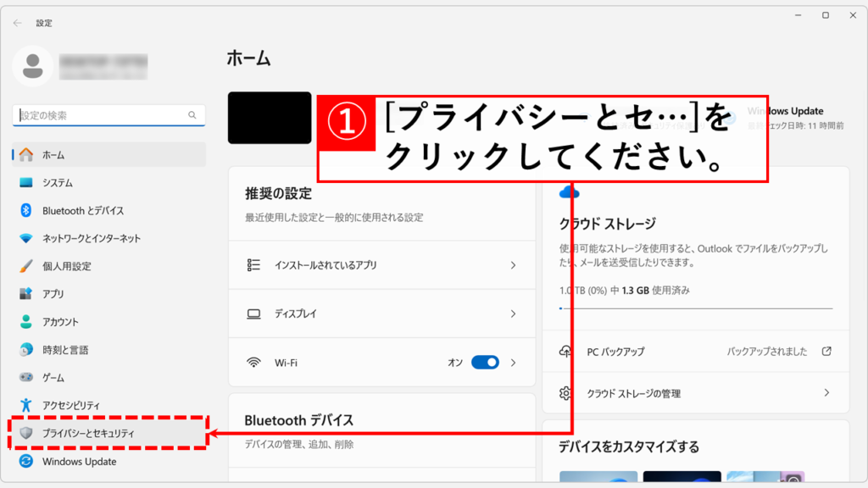Screen dimensions: 868x488
Task: Open Cloud storage management chevron
Action: click(x=826, y=393)
